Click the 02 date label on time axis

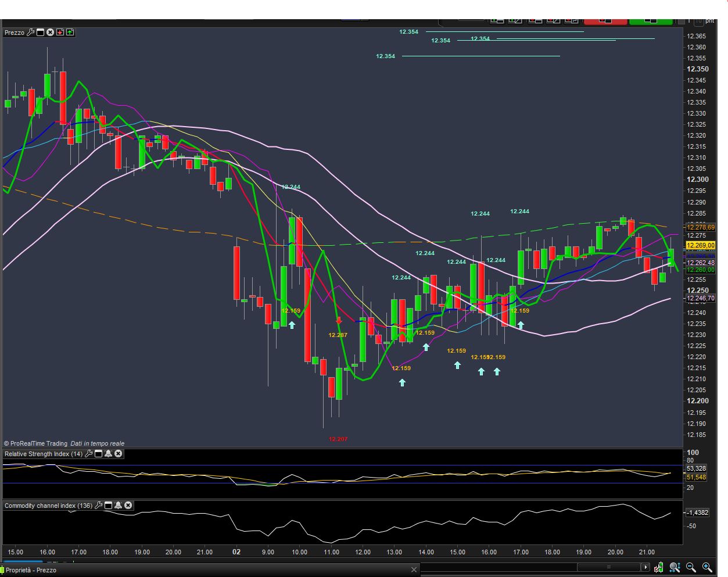click(x=236, y=552)
